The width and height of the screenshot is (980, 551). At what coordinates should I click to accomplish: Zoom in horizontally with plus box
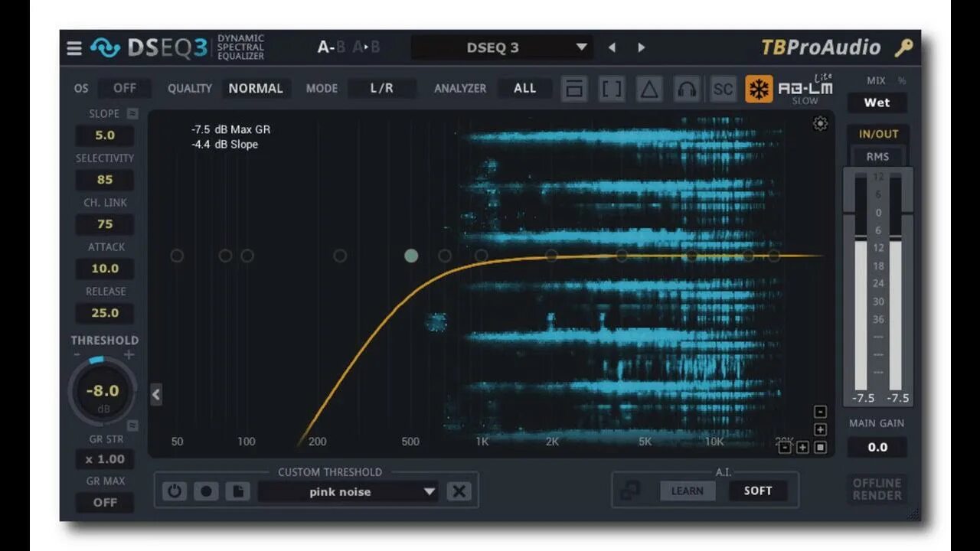coord(802,448)
